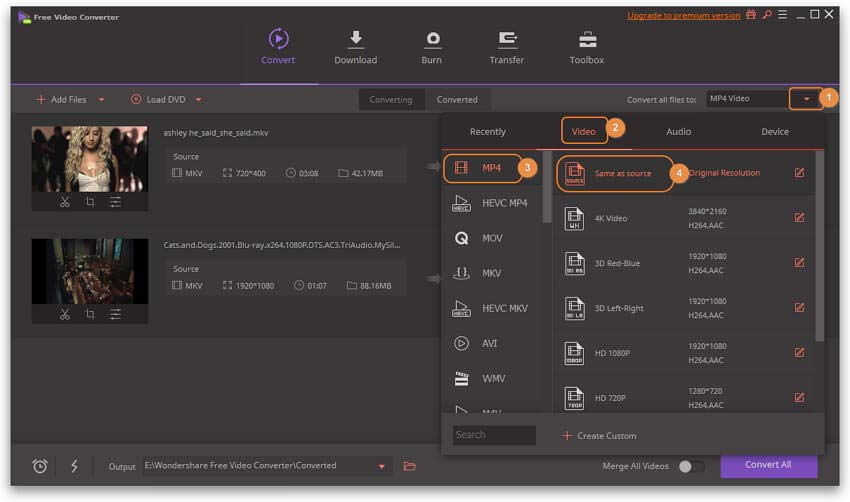Open effect settings for ashley he_said_she_said video
850x502 pixels.
[x=115, y=202]
